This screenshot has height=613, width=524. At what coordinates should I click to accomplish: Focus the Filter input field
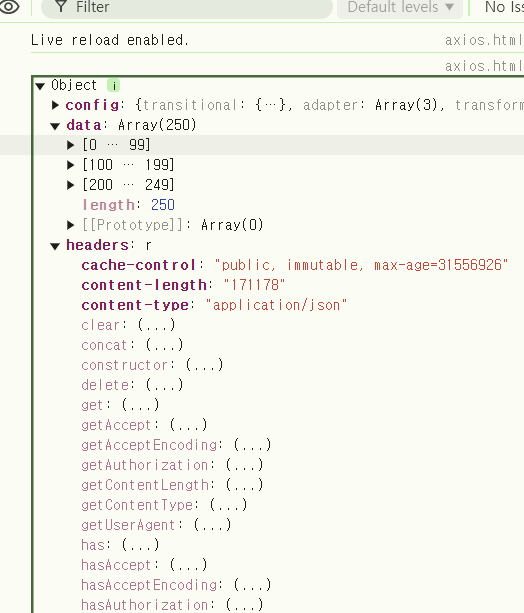click(187, 7)
